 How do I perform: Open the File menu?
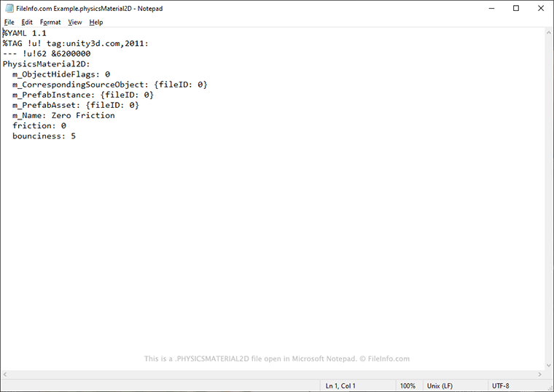tap(9, 23)
